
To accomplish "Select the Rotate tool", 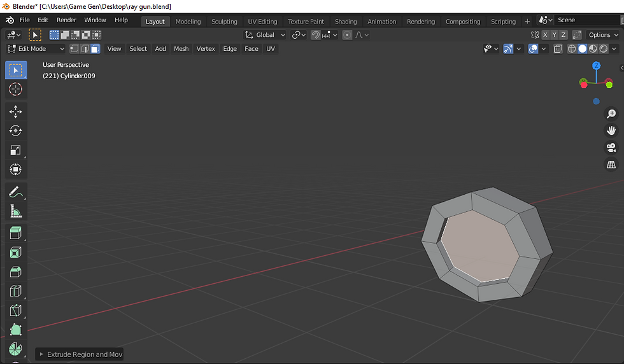I will pos(16,130).
